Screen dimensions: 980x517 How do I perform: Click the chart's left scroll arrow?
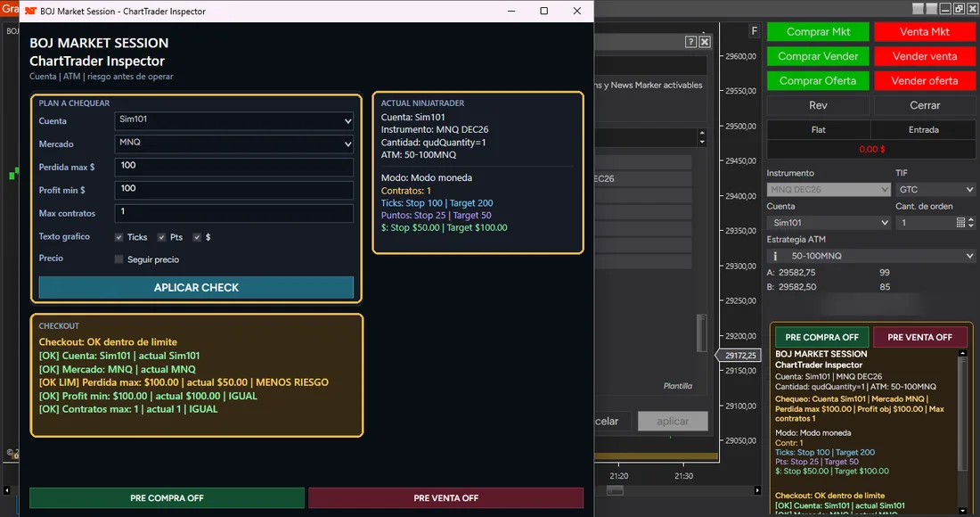[7, 491]
